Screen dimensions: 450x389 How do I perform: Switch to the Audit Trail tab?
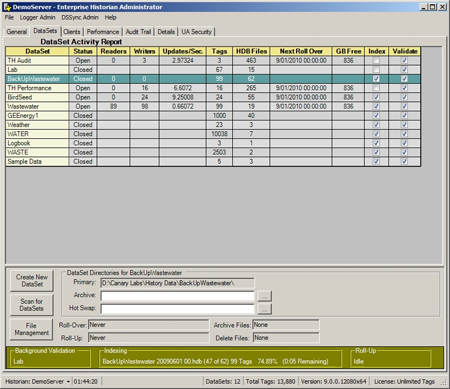138,32
